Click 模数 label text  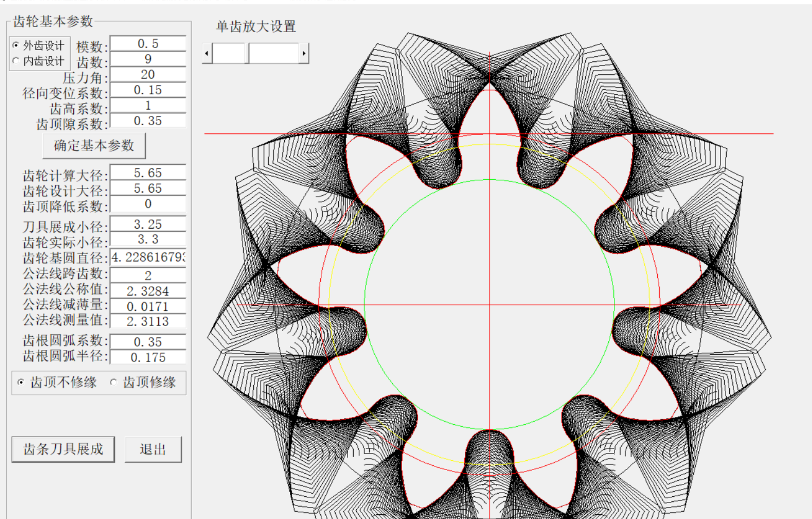click(92, 46)
